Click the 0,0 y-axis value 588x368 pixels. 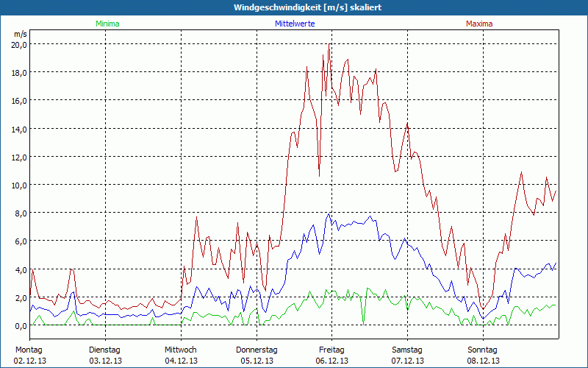[x=18, y=325]
